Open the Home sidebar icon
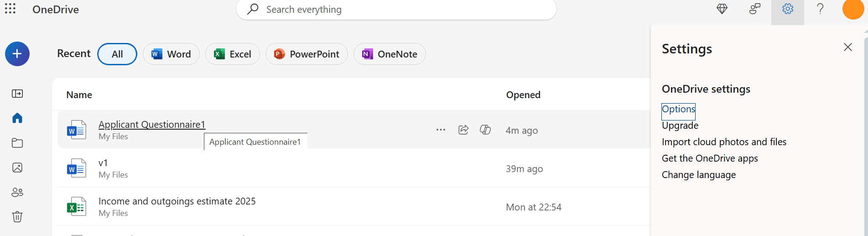 tap(17, 118)
